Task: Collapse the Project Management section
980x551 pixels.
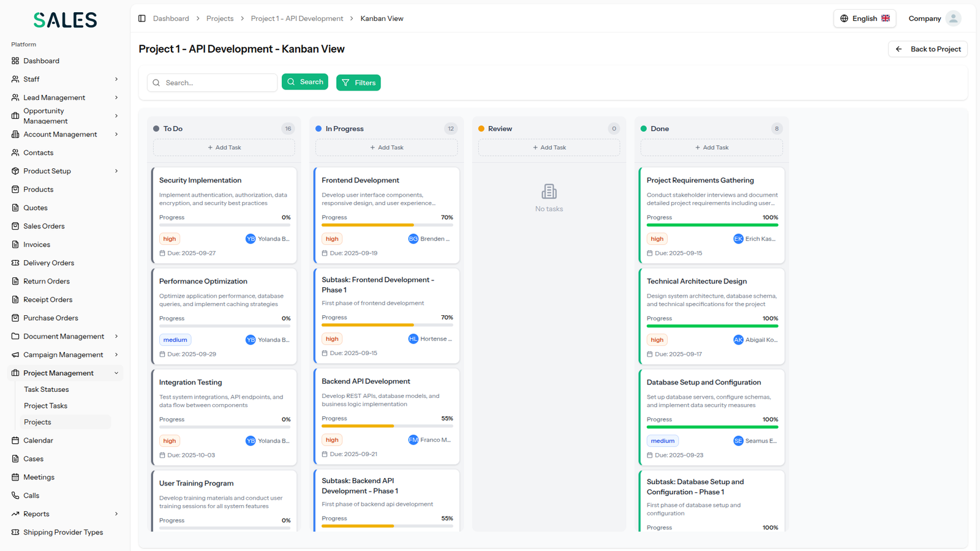Action: (x=116, y=373)
